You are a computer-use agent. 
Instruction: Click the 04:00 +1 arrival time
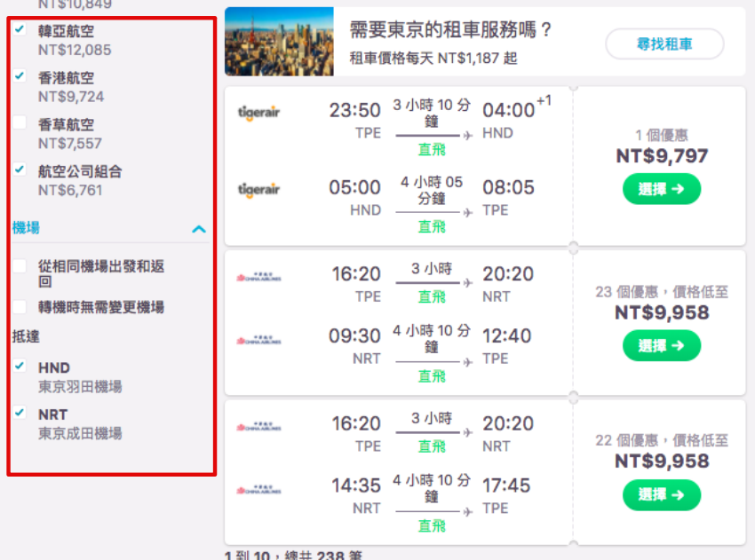[517, 107]
